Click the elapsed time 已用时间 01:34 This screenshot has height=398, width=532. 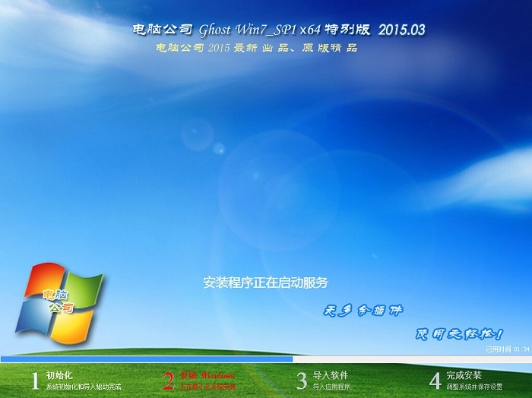[x=508, y=349]
